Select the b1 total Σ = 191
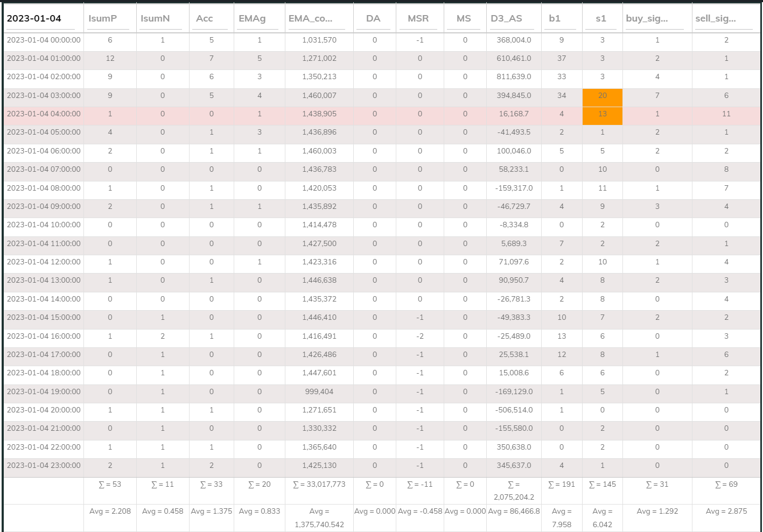The width and height of the screenshot is (763, 532). [561, 485]
